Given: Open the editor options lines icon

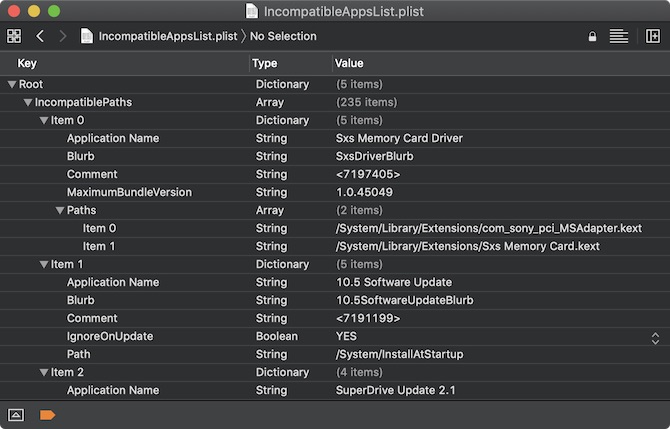Looking at the screenshot, I should click(619, 36).
